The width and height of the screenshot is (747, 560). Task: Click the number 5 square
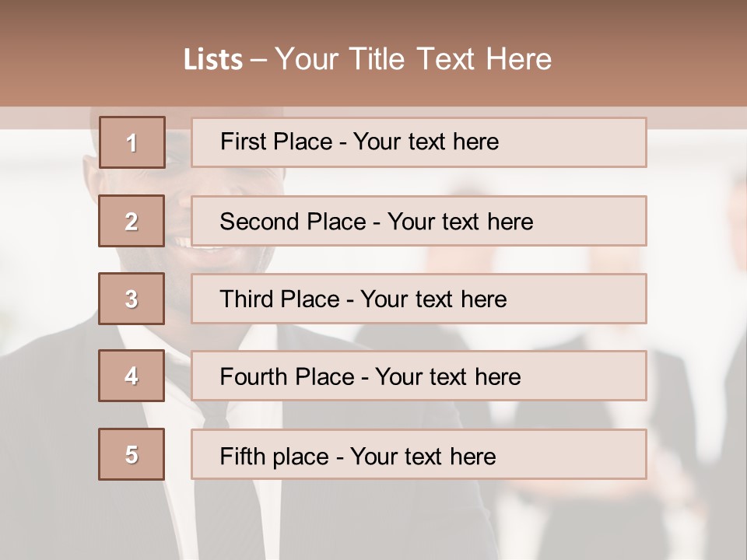[132, 454]
